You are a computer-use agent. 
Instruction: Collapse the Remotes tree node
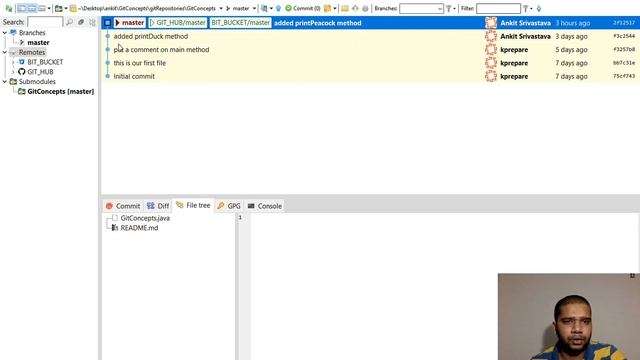4,52
